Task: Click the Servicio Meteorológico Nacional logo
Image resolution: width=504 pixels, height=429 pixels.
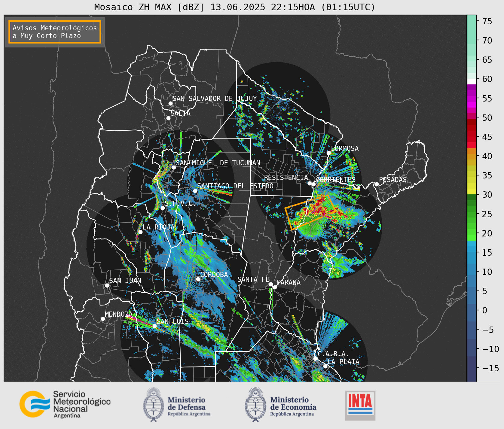Action: (x=65, y=404)
